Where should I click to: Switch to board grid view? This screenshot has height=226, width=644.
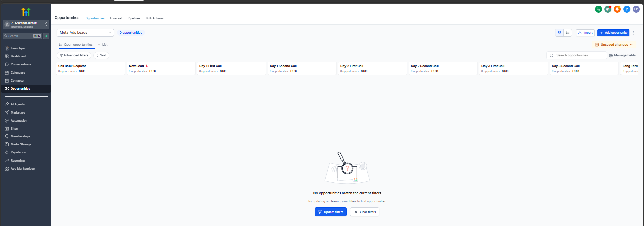559,33
